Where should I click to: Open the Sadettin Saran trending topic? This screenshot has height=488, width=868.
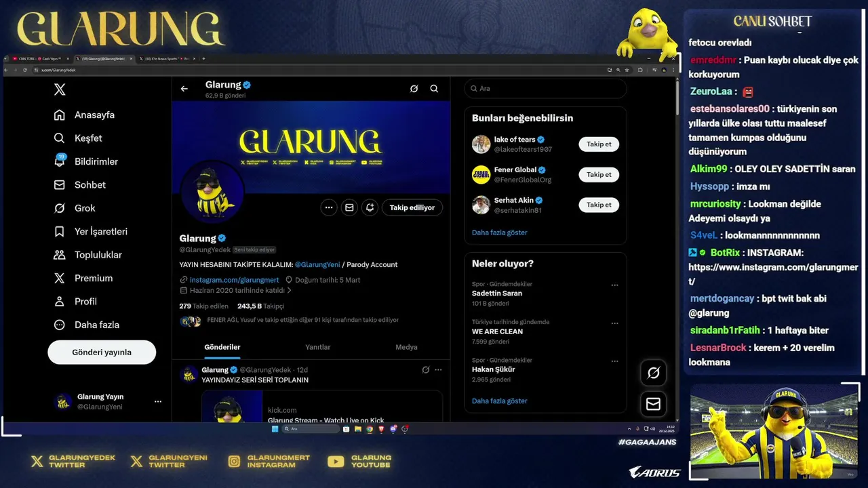pyautogui.click(x=497, y=293)
